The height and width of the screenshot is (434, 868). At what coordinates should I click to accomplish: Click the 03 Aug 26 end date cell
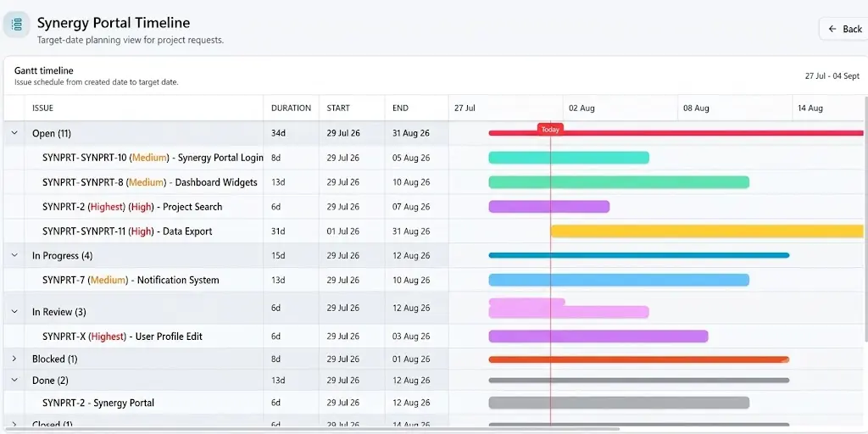[x=411, y=337]
